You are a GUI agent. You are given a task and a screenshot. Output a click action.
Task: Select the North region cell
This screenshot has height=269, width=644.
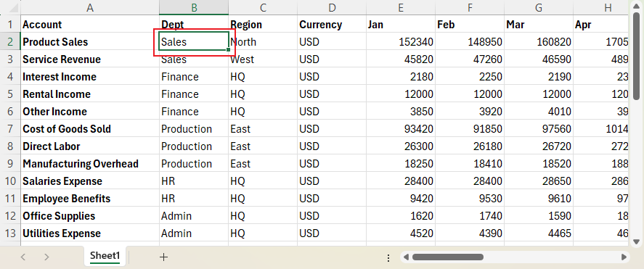[x=263, y=42]
